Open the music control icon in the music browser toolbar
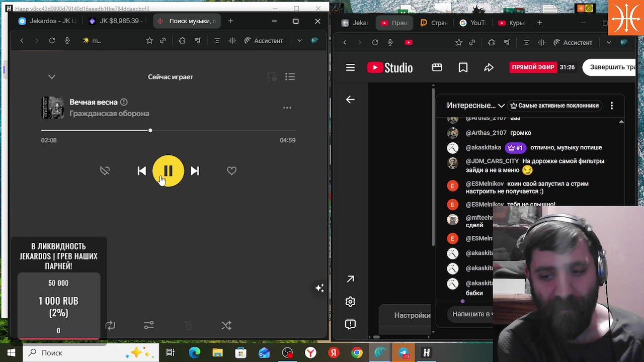Viewport: 644px width, 362px height. [198, 41]
